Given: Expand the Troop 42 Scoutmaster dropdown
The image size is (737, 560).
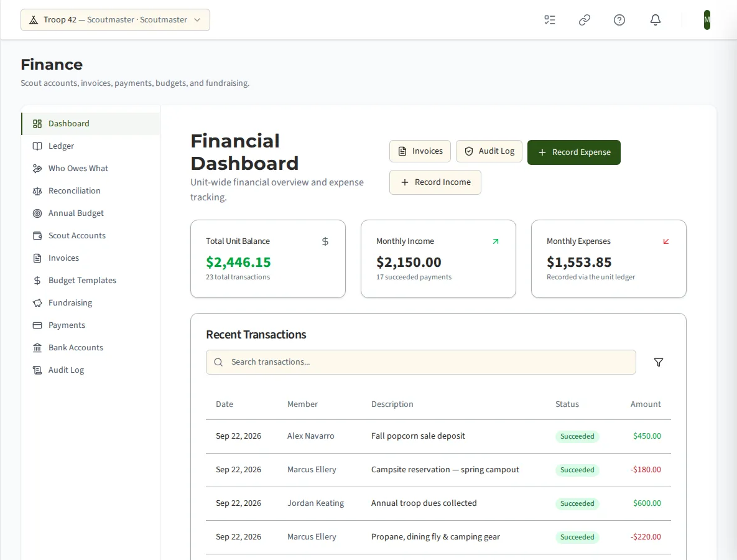Looking at the screenshot, I should click(115, 20).
